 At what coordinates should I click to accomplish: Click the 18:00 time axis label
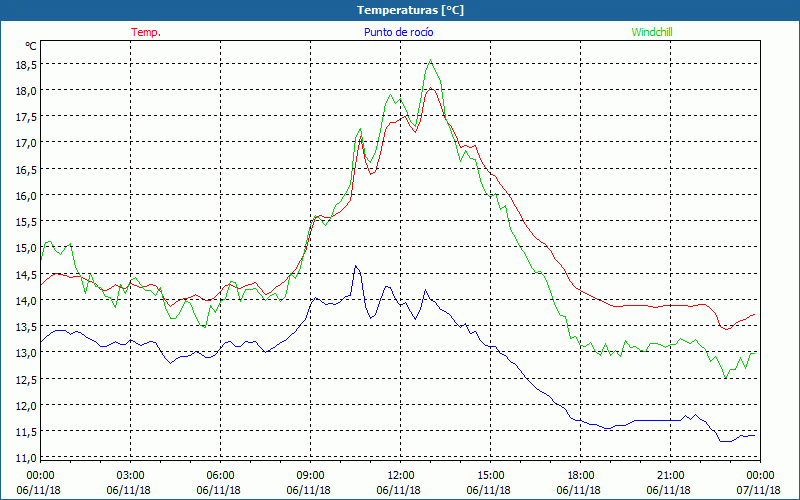click(581, 476)
